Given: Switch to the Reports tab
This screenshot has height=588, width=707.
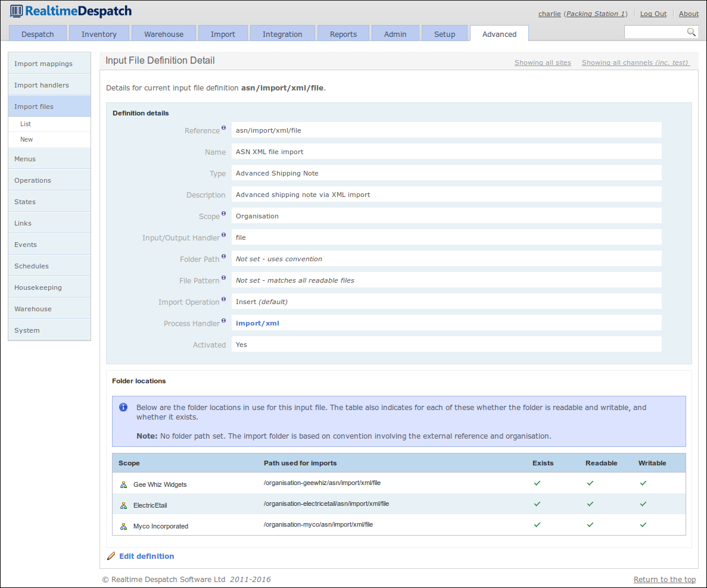Looking at the screenshot, I should coord(343,34).
